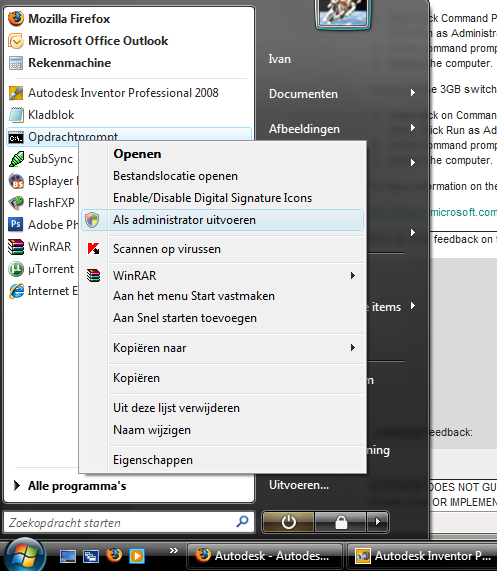The image size is (497, 571).
Task: Click the Firefox quick launch icon on taskbar
Action: point(114,555)
